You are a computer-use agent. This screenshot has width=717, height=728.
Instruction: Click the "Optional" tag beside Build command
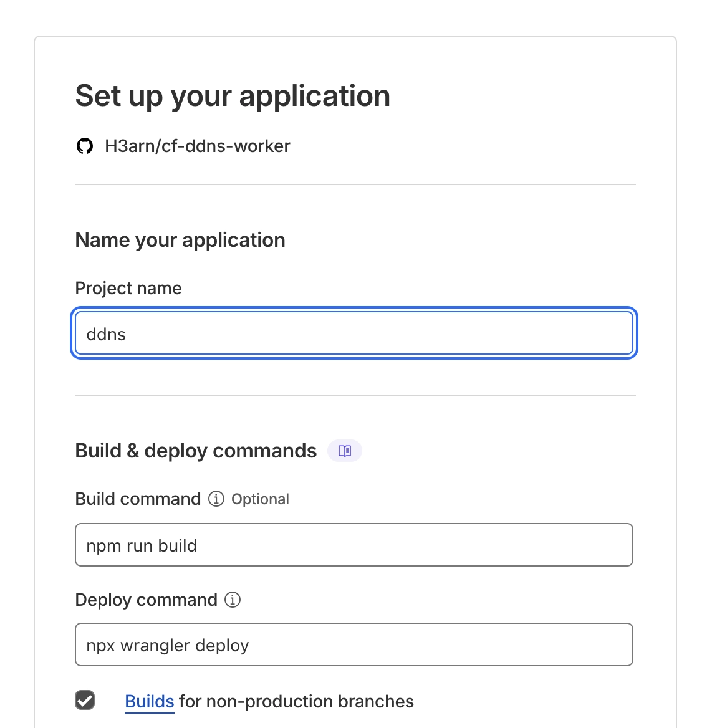click(260, 499)
